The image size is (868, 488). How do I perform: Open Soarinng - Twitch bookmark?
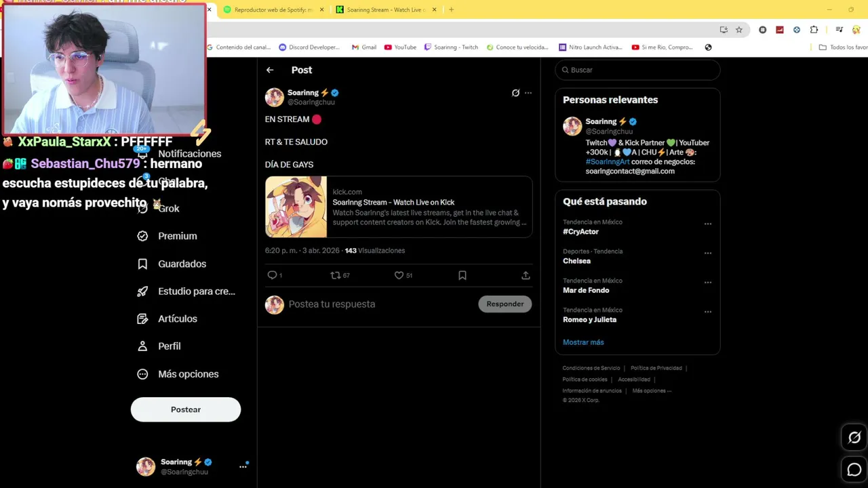point(451,47)
